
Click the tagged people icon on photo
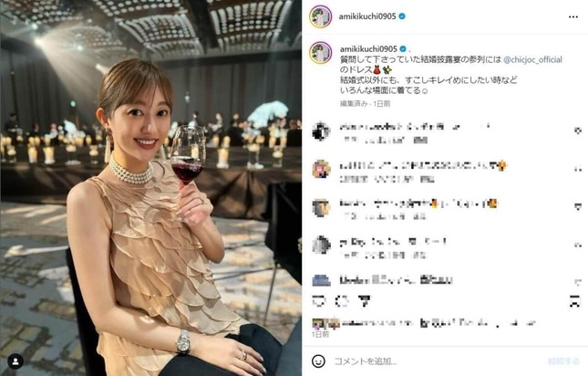(15, 361)
